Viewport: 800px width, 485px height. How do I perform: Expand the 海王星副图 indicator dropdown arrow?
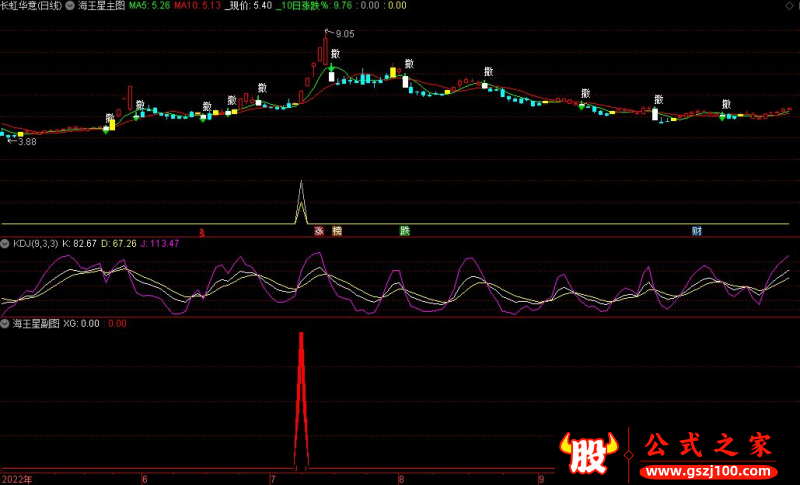click(6, 323)
